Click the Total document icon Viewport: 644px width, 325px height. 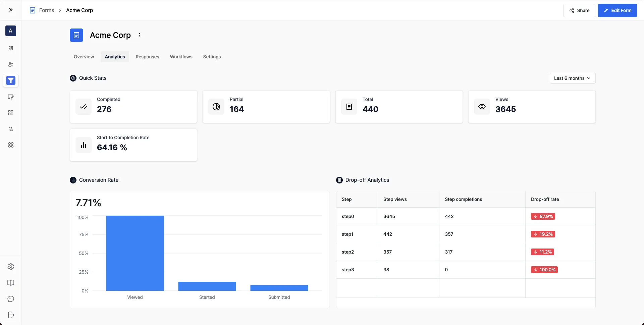pos(349,107)
